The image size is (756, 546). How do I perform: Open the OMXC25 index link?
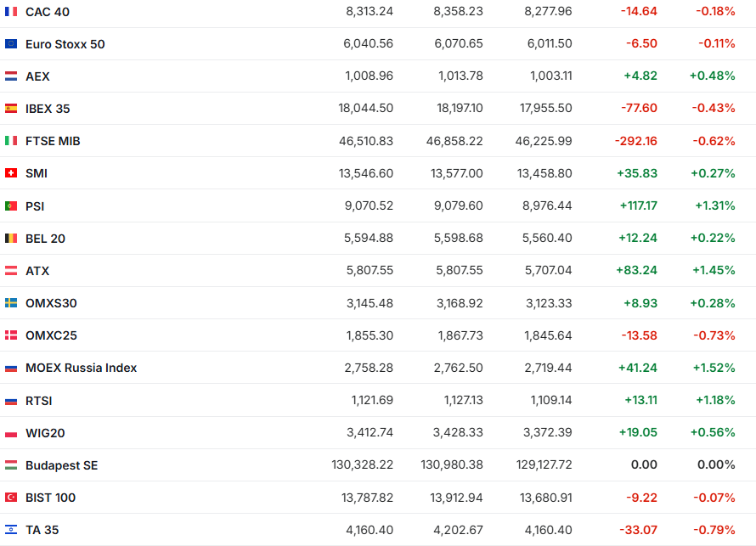point(51,335)
